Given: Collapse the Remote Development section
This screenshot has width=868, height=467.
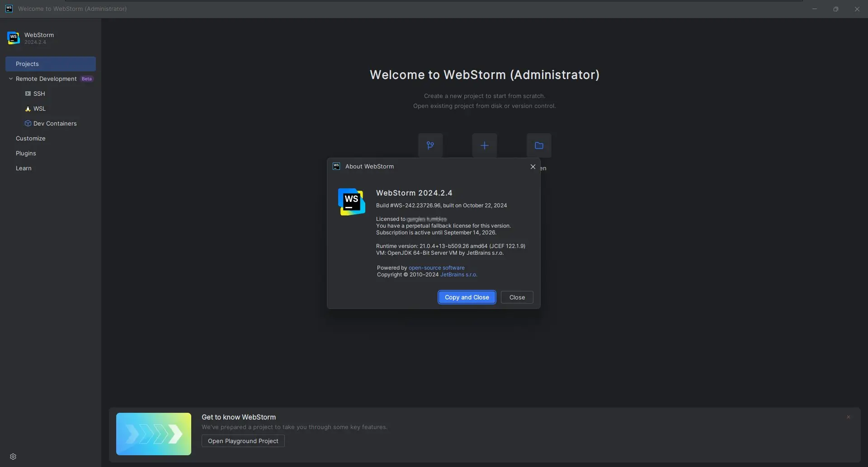Looking at the screenshot, I should (11, 79).
